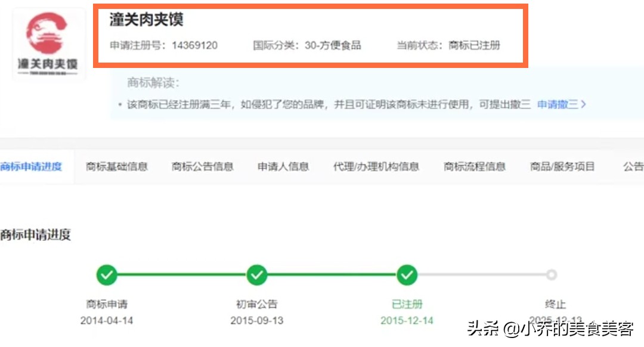Select the green checkmark icon above 初审公告
The height and width of the screenshot is (347, 644).
pos(256,275)
